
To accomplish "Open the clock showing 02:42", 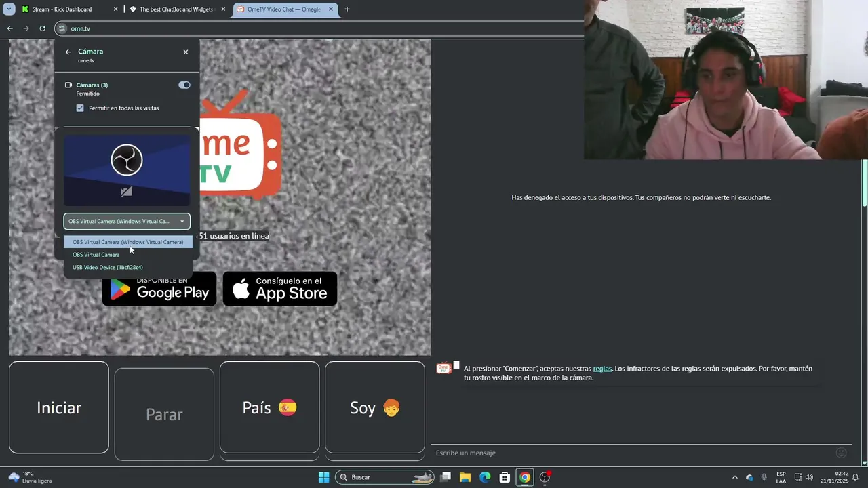I will pos(834,477).
